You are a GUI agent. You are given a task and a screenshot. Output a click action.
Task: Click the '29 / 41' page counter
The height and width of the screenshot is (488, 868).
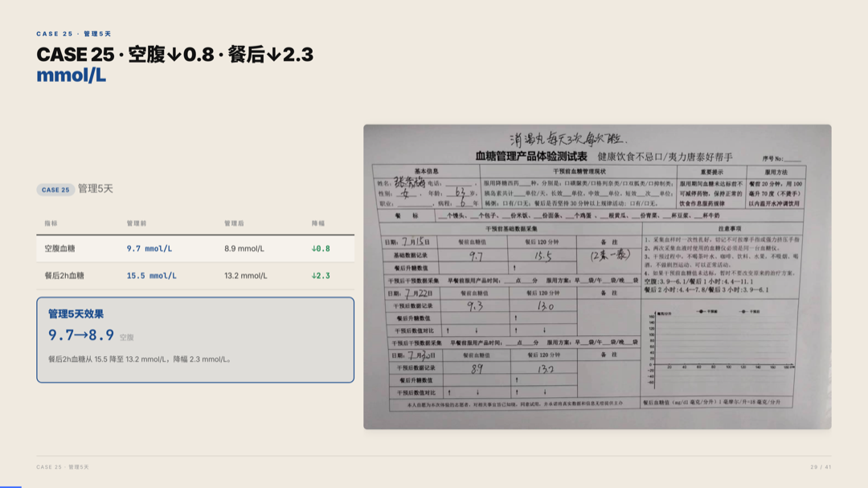pos(821,467)
